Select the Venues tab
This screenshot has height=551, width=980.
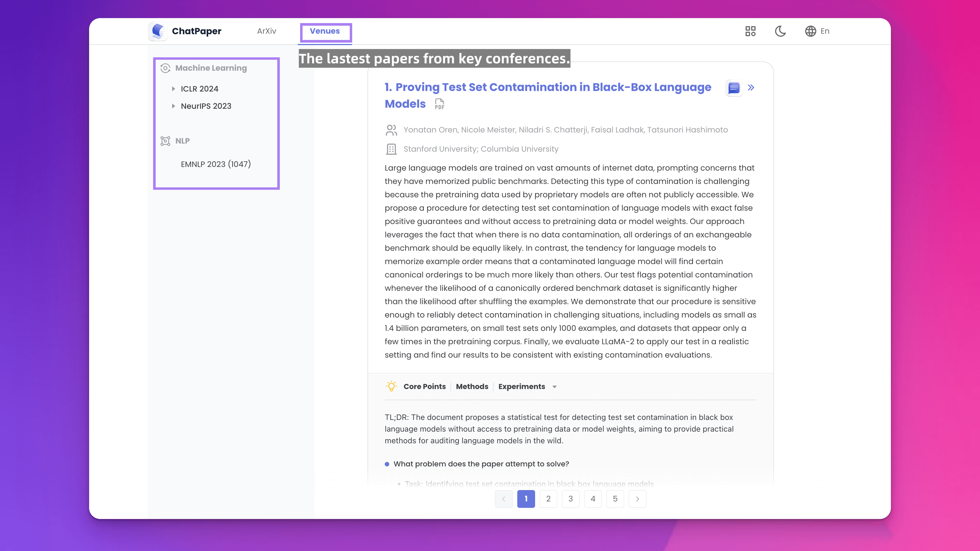tap(325, 31)
